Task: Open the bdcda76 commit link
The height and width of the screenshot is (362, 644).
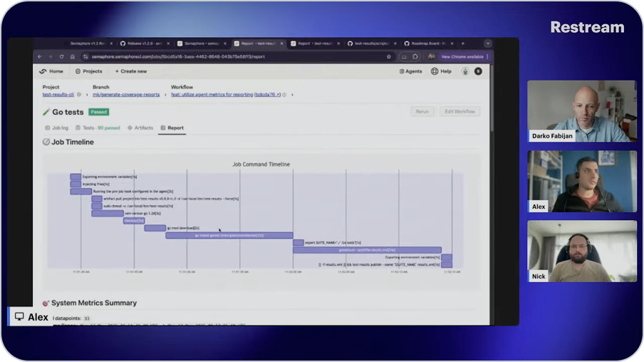Action: (267, 95)
